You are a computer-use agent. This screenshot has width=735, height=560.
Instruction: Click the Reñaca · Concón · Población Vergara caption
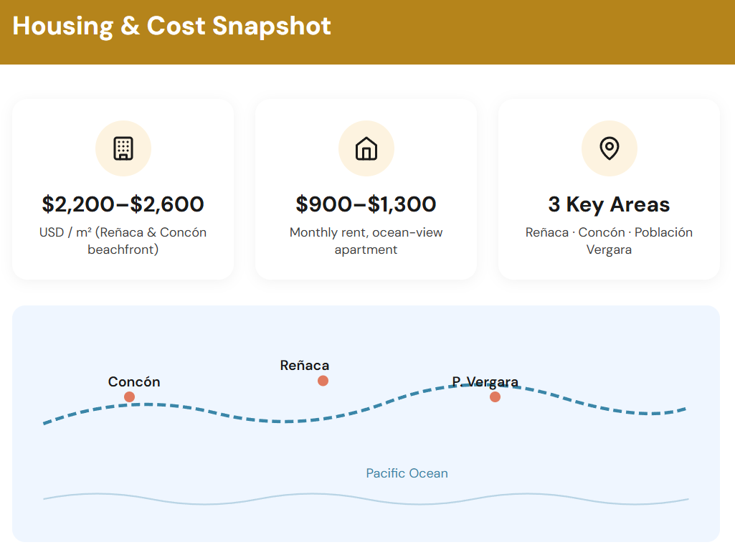(609, 241)
